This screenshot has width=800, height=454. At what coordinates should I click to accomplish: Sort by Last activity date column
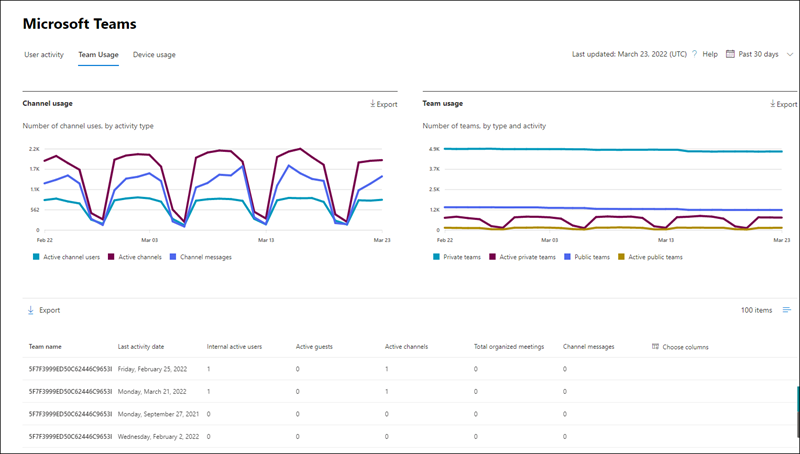click(141, 347)
